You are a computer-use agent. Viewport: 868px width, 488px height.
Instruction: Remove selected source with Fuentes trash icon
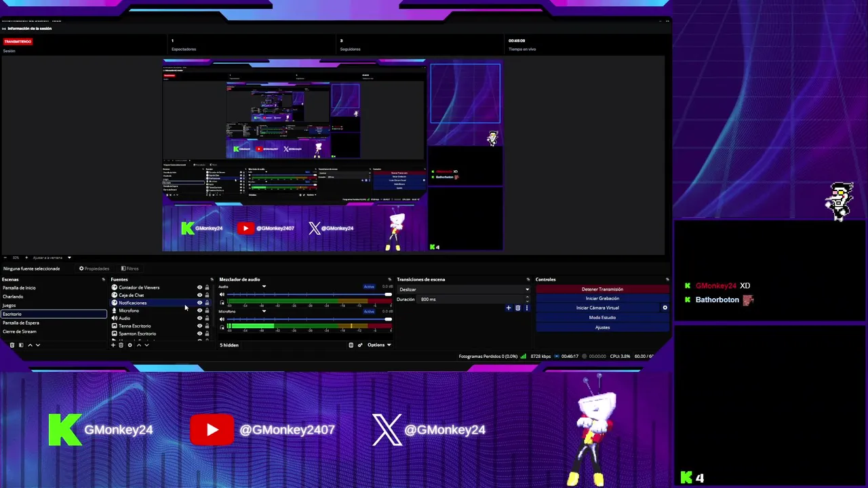[x=121, y=345]
